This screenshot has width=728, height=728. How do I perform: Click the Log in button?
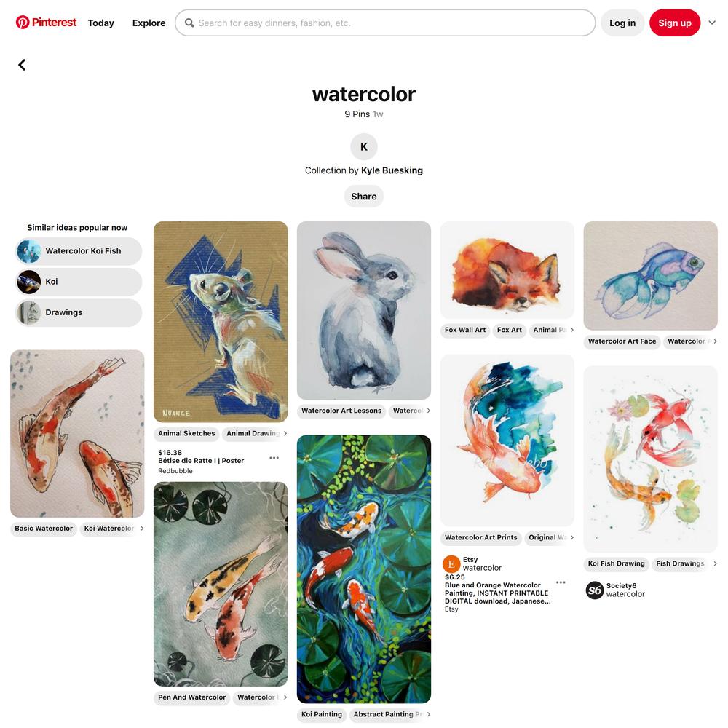[x=622, y=23]
